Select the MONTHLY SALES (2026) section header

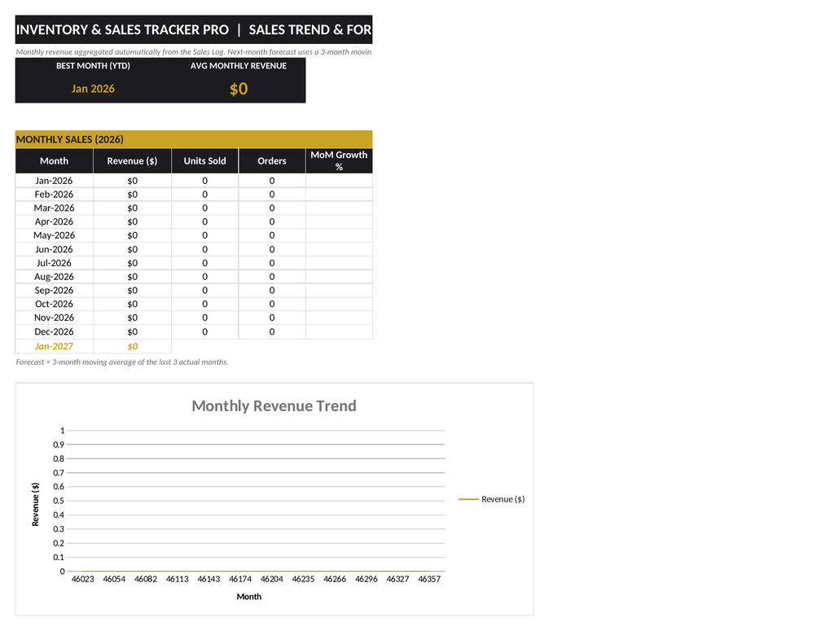tap(194, 139)
